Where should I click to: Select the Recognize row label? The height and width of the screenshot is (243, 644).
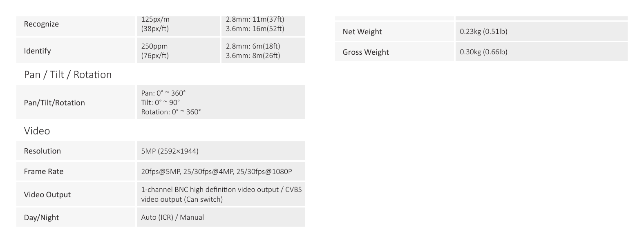pos(41,24)
